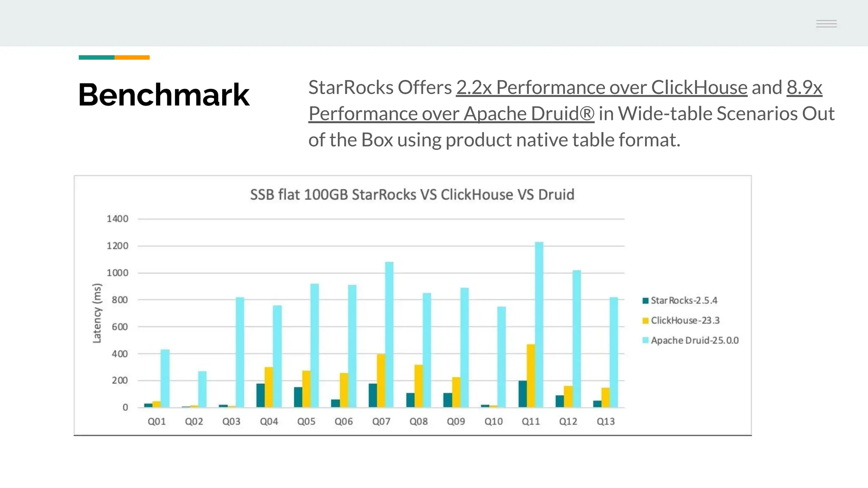Screen dimensions: 868x488
Task: Select the ClickHouse yellow bar for Q08
Action: (x=418, y=386)
